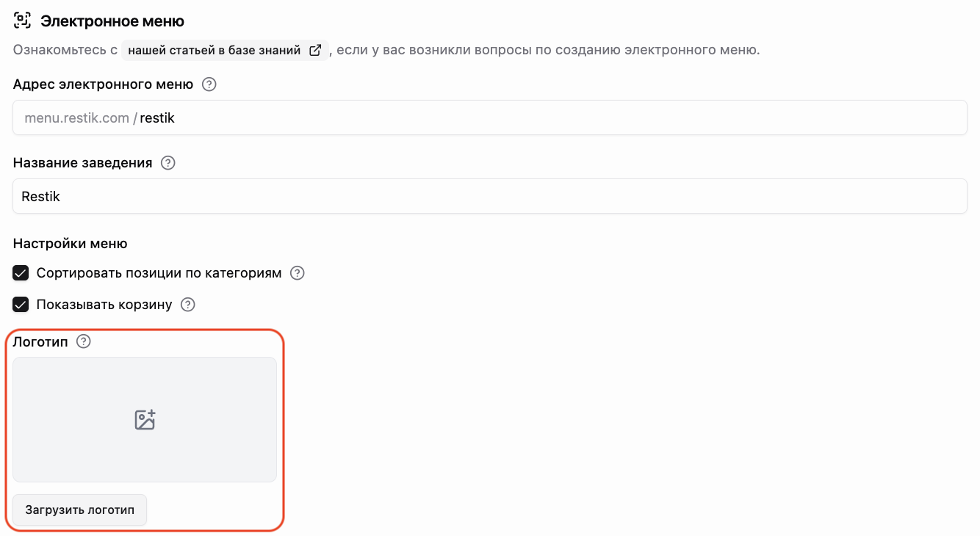Open the external link icon after knowledge base text
The width and height of the screenshot is (980, 536).
tap(315, 51)
